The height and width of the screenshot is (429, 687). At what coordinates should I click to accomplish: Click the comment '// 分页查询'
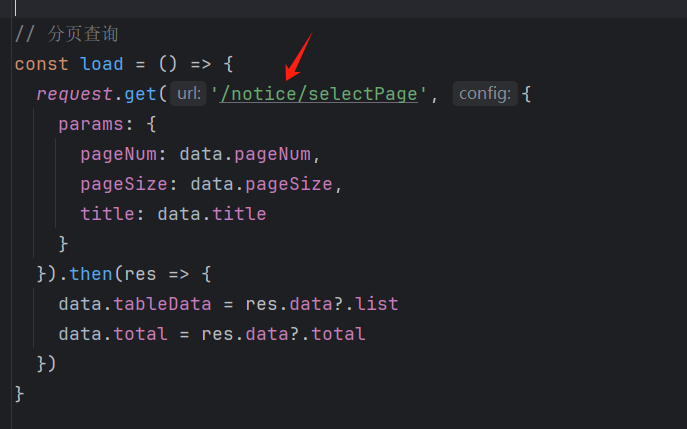pyautogui.click(x=67, y=34)
